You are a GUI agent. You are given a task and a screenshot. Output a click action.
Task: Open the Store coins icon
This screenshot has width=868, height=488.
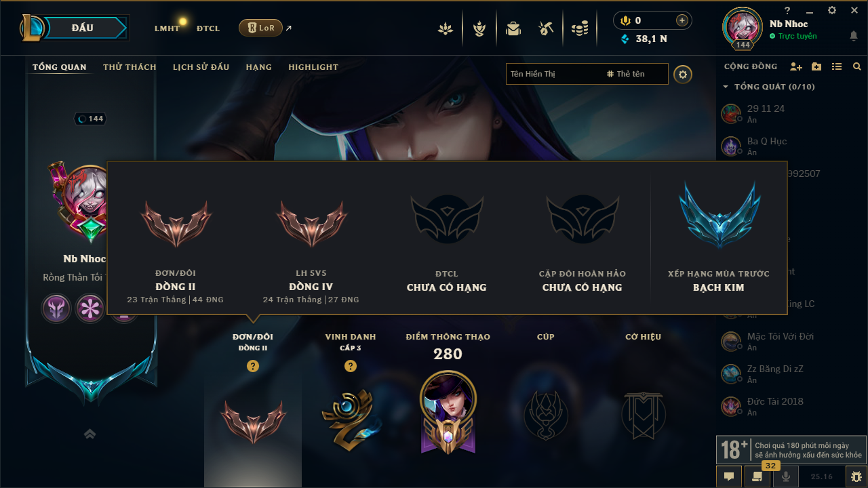click(x=579, y=28)
